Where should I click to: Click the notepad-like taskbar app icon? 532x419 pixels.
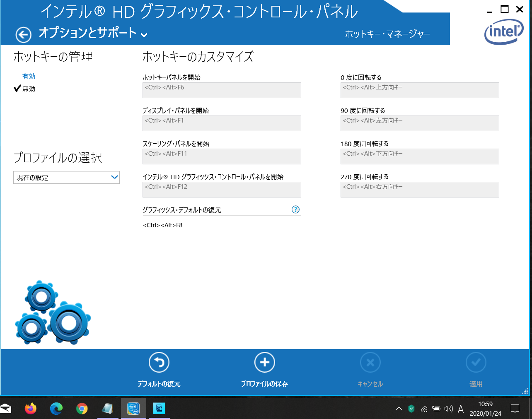coord(107,409)
